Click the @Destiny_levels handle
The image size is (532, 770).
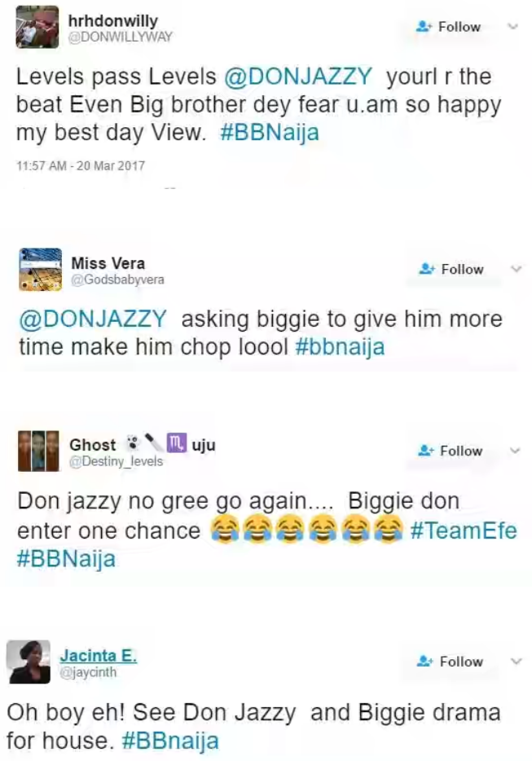coord(116,462)
